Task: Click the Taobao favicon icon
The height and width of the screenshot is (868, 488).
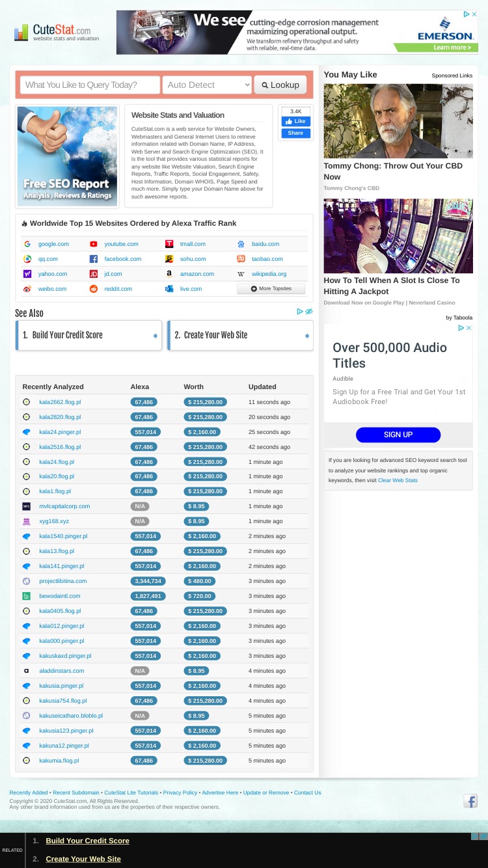Action: pos(241,259)
